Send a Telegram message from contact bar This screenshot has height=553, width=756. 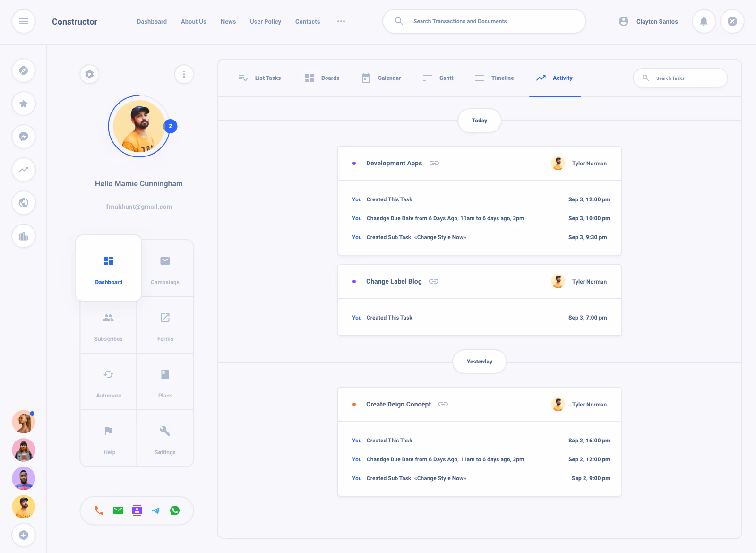pyautogui.click(x=156, y=510)
